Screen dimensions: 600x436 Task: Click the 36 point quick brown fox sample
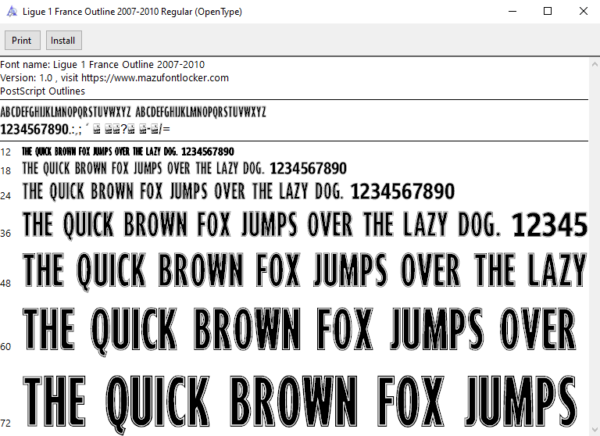(305, 224)
